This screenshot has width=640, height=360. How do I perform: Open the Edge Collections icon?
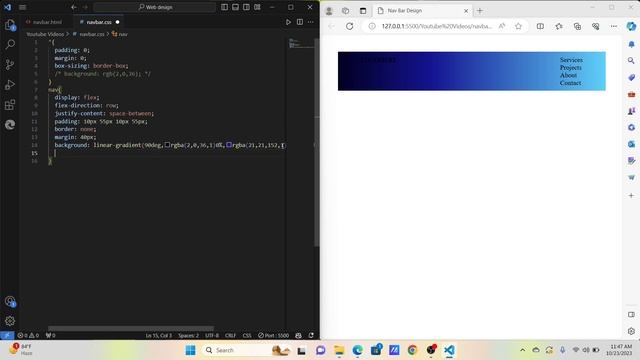(577, 26)
